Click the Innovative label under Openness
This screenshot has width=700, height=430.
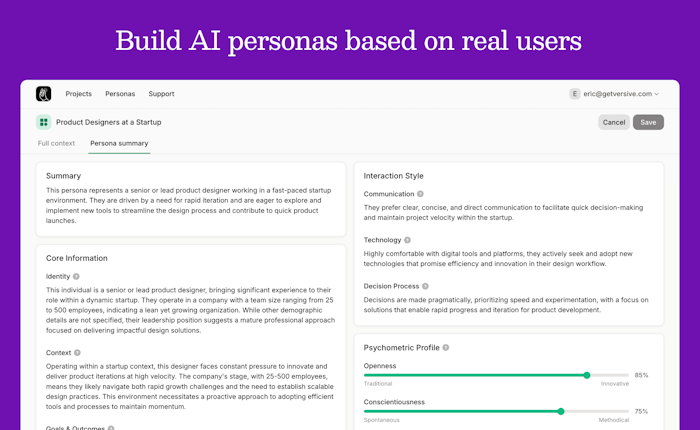pos(615,384)
